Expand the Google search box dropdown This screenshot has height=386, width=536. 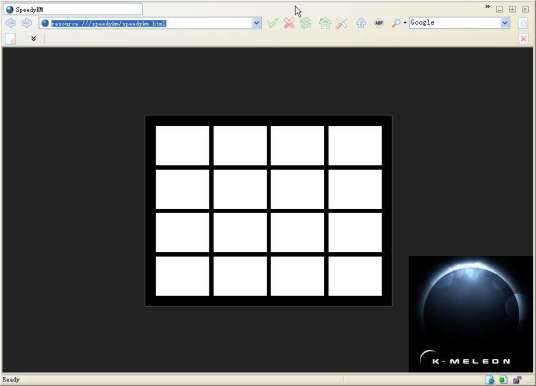pos(505,23)
